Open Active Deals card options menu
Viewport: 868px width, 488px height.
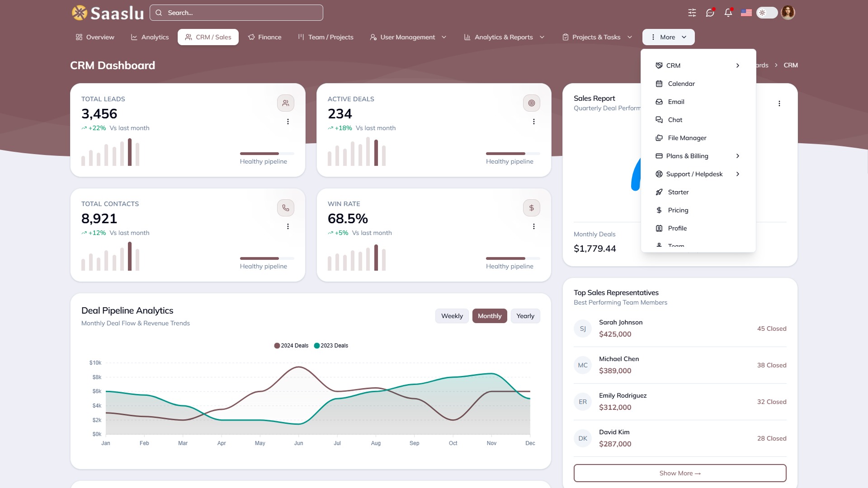(534, 122)
